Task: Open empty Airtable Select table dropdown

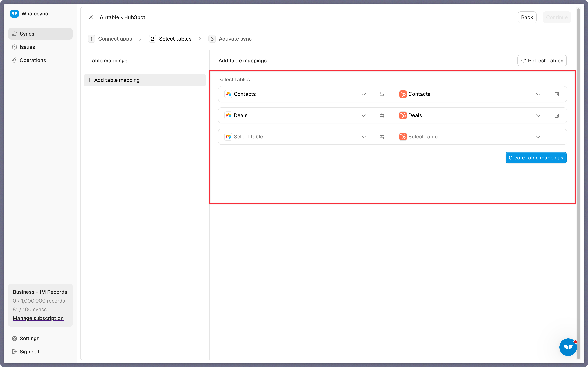Action: [x=295, y=137]
